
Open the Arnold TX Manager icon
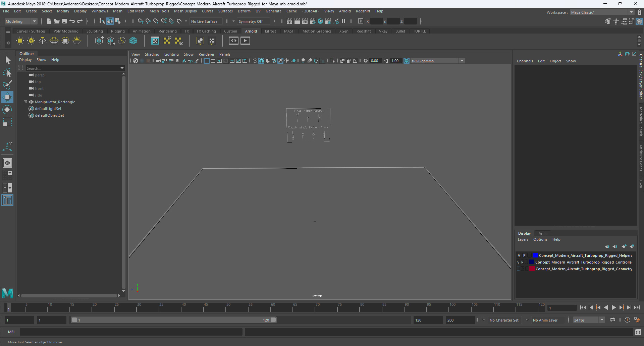coord(155,41)
